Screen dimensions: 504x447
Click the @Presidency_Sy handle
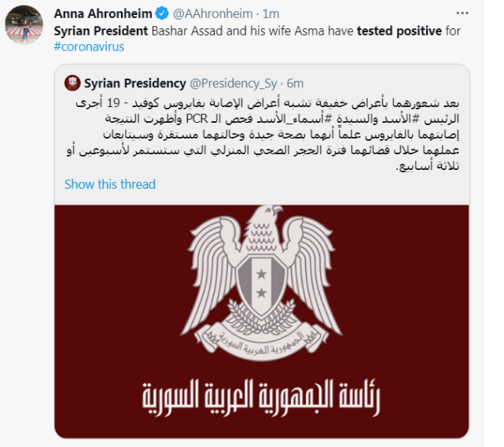[235, 83]
